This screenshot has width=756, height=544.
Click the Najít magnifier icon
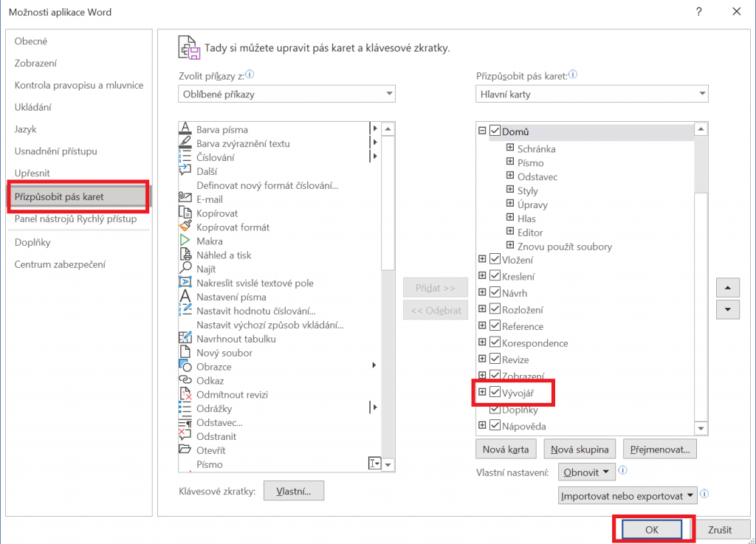[x=185, y=269]
